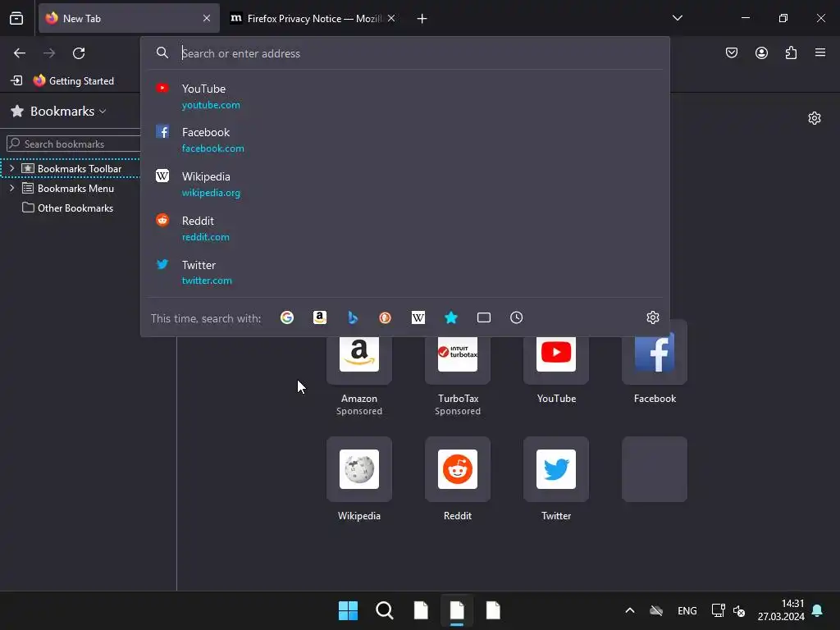Open the Firefox account icon
This screenshot has width=840, height=630.
(761, 52)
